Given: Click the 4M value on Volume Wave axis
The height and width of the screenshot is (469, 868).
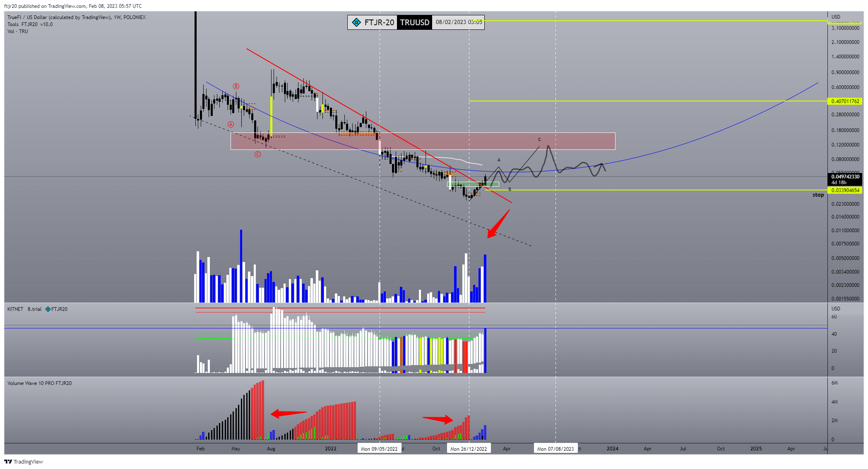Looking at the screenshot, I should coord(834,402).
